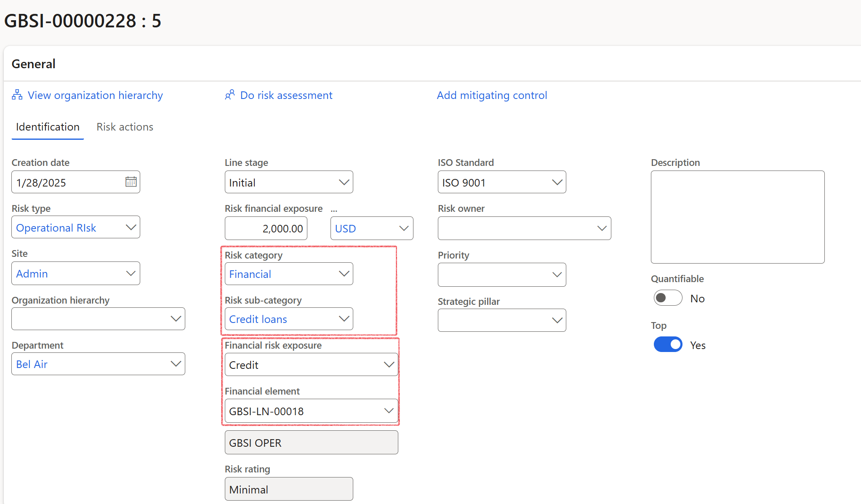This screenshot has height=504, width=861.
Task: Click the ellipsis beside Risk financial exposure
Action: tap(334, 208)
